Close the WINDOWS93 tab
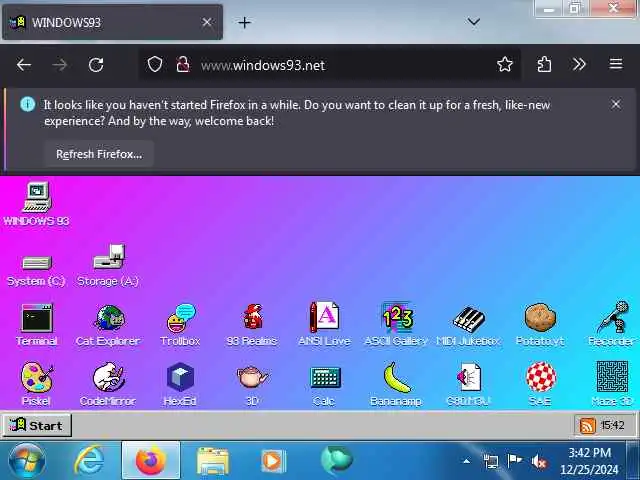The height and width of the screenshot is (480, 640). pos(207,22)
